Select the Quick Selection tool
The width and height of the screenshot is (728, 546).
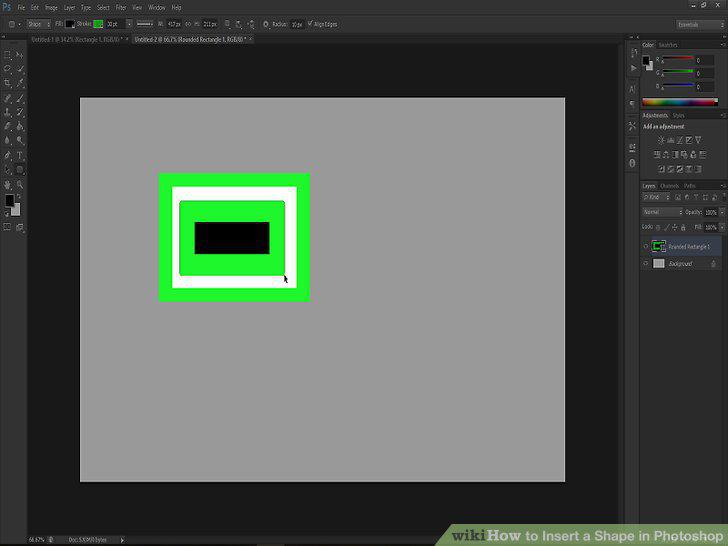tap(20, 69)
